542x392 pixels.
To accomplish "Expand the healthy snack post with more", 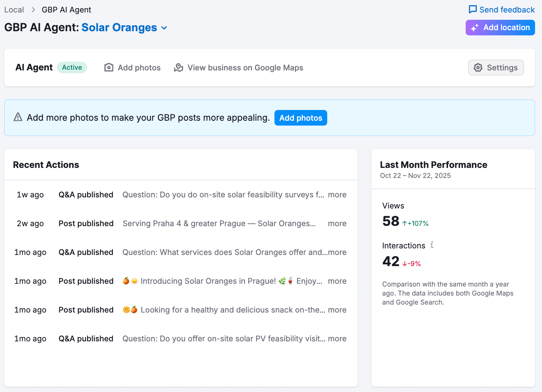I will (x=337, y=310).
